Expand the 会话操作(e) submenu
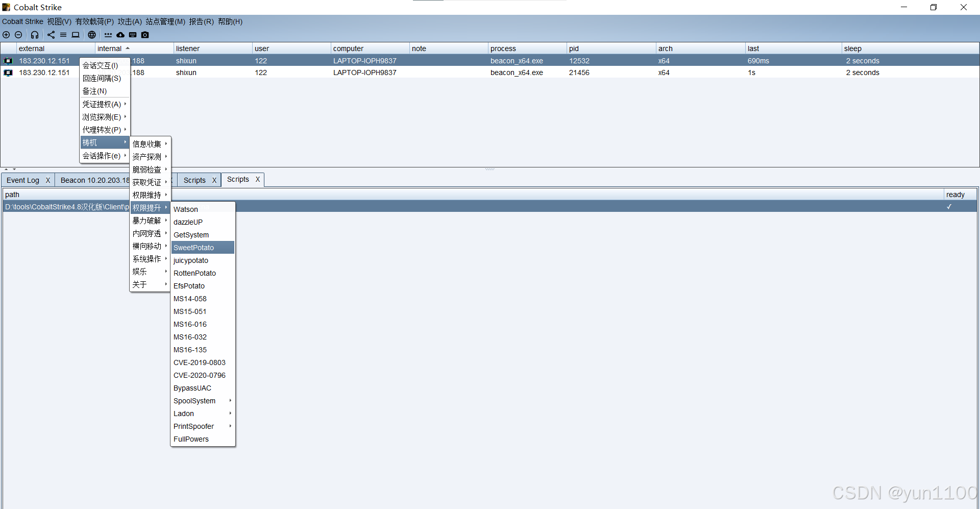The image size is (980, 509). 105,156
